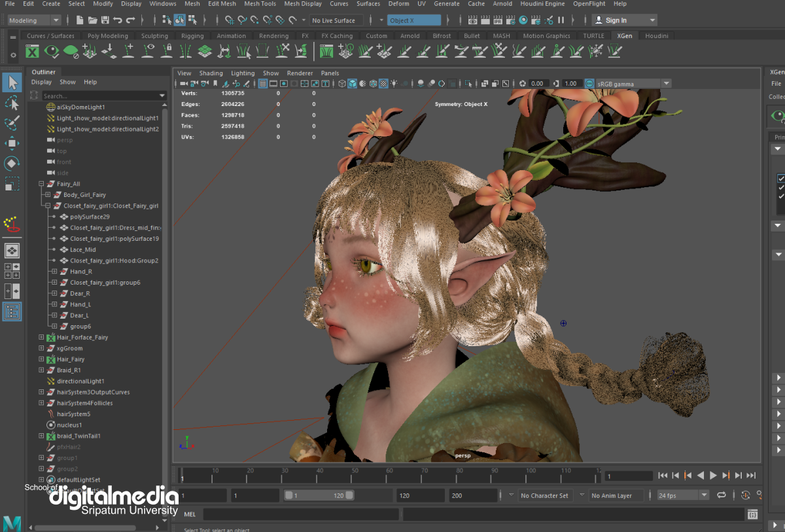This screenshot has height=532, width=785.
Task: Toggle the Outliner panel layout button
Action: click(12, 311)
